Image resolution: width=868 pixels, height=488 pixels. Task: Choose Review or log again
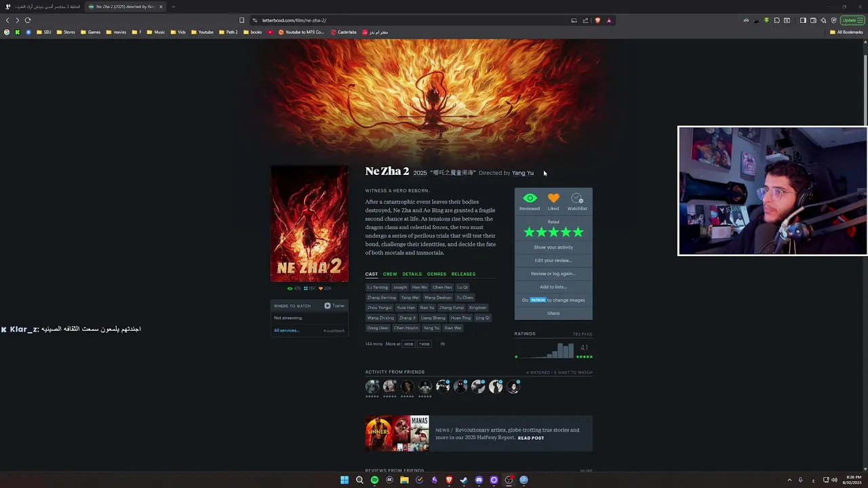click(x=553, y=274)
